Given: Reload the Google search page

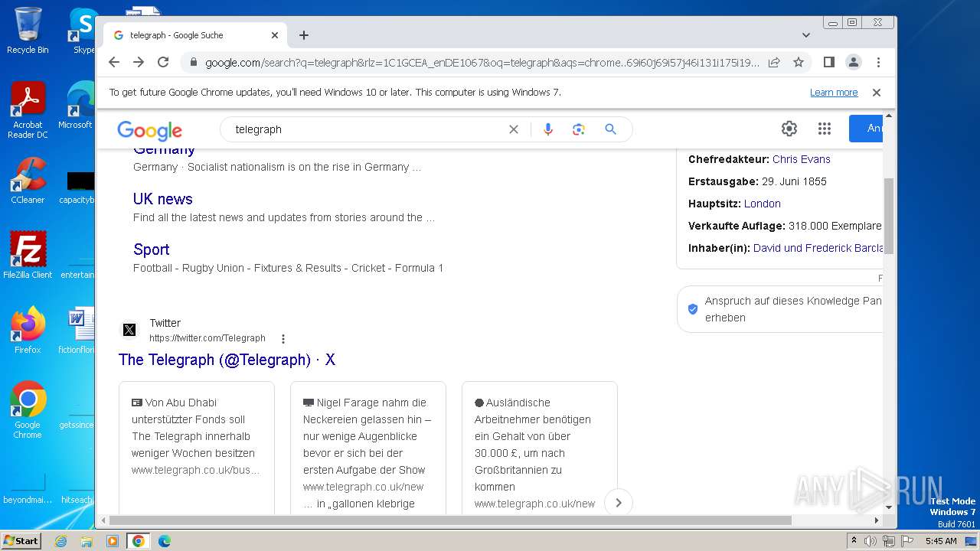Looking at the screenshot, I should pyautogui.click(x=163, y=62).
